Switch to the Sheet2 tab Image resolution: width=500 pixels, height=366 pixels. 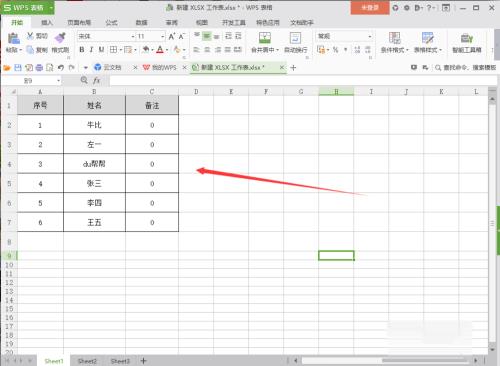click(x=87, y=361)
